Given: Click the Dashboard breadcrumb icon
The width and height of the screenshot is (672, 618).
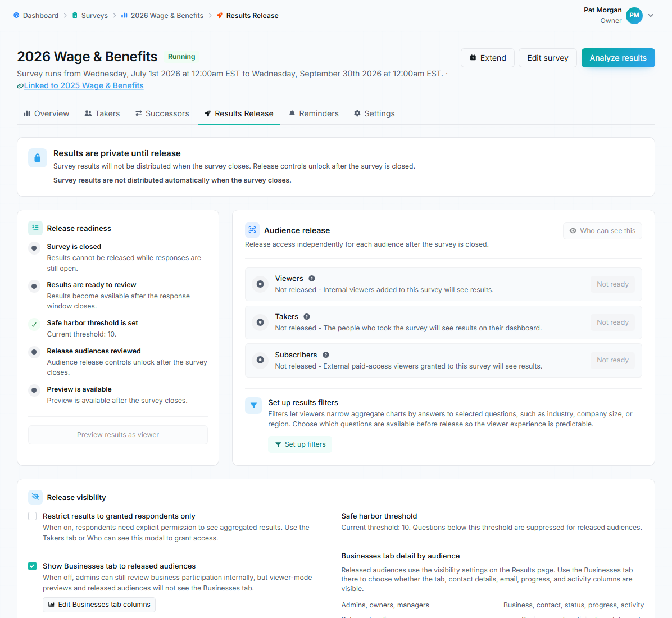Looking at the screenshot, I should (16, 15).
